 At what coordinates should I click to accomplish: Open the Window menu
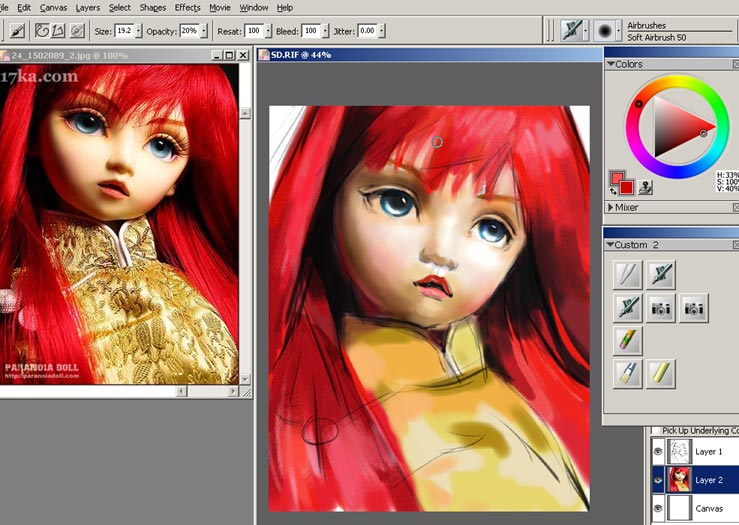click(254, 8)
